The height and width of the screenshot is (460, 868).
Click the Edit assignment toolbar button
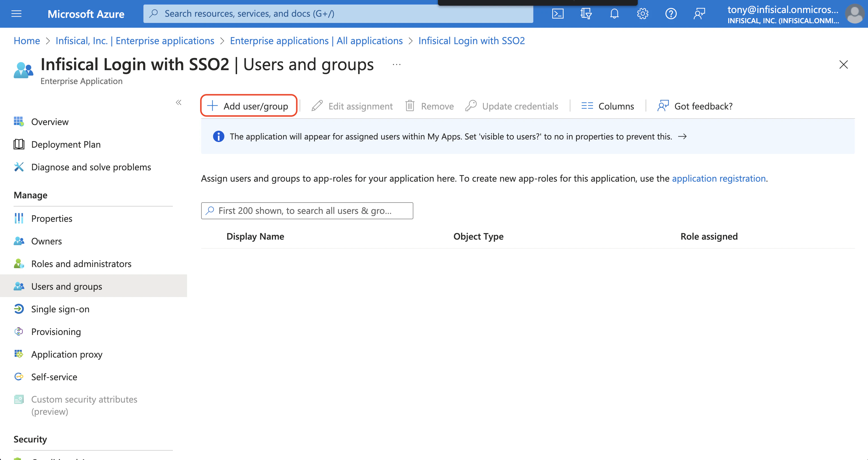pos(352,106)
